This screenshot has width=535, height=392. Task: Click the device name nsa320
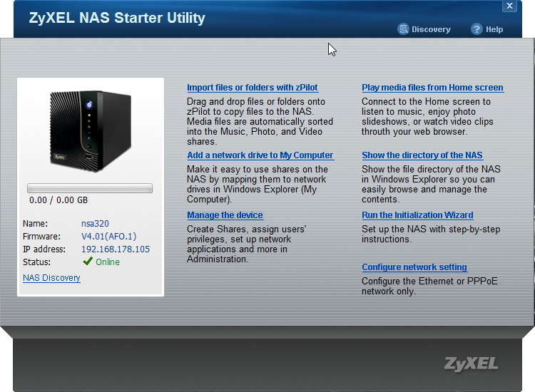pos(95,224)
